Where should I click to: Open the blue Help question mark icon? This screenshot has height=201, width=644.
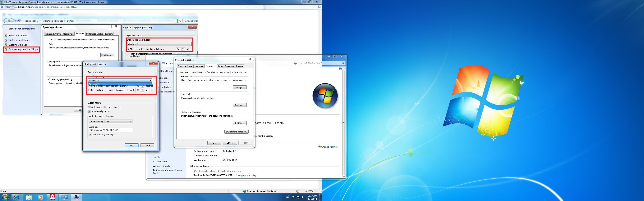click(x=340, y=69)
